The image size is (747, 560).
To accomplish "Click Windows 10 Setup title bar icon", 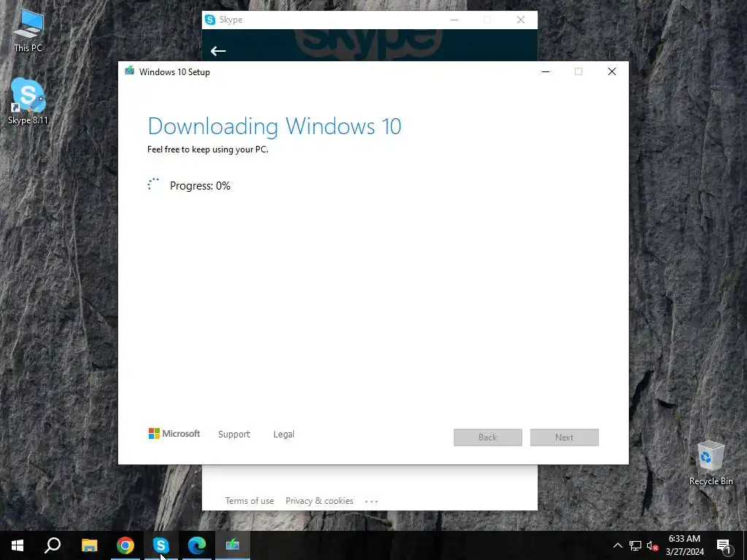I will [x=130, y=71].
